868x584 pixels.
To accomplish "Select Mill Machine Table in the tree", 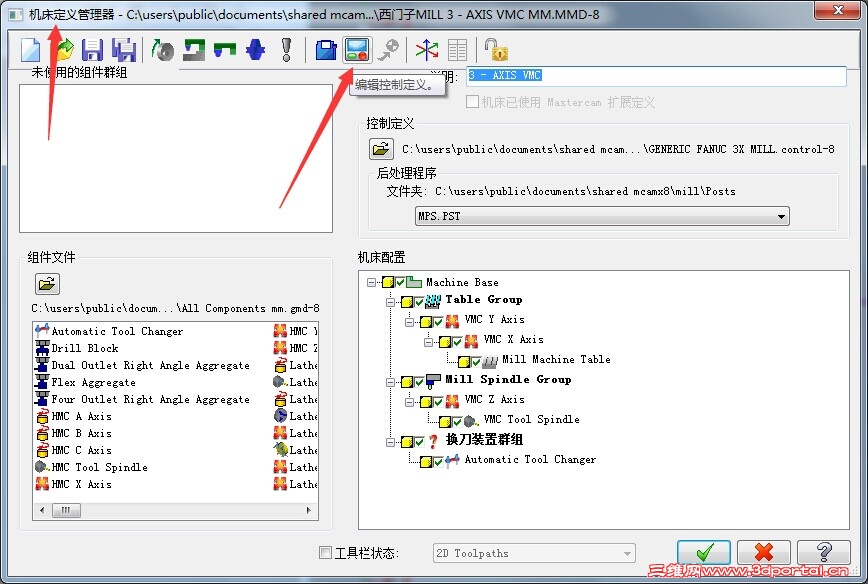I will click(556, 359).
